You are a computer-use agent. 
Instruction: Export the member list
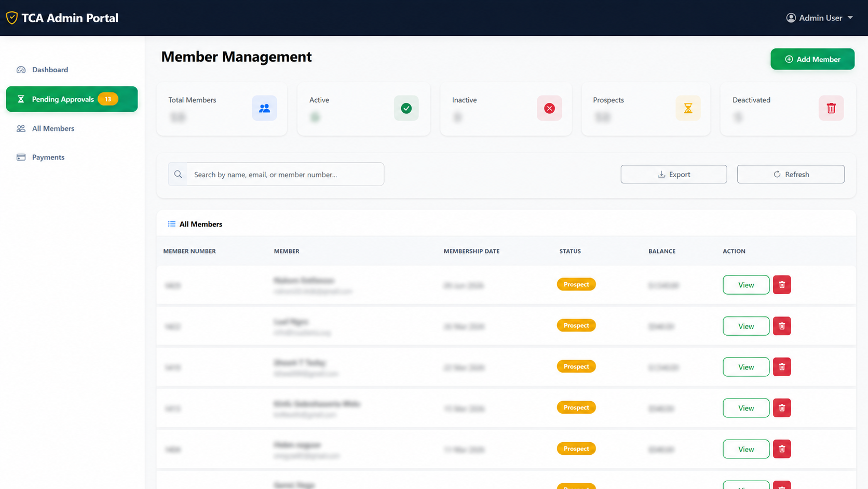[x=674, y=174]
